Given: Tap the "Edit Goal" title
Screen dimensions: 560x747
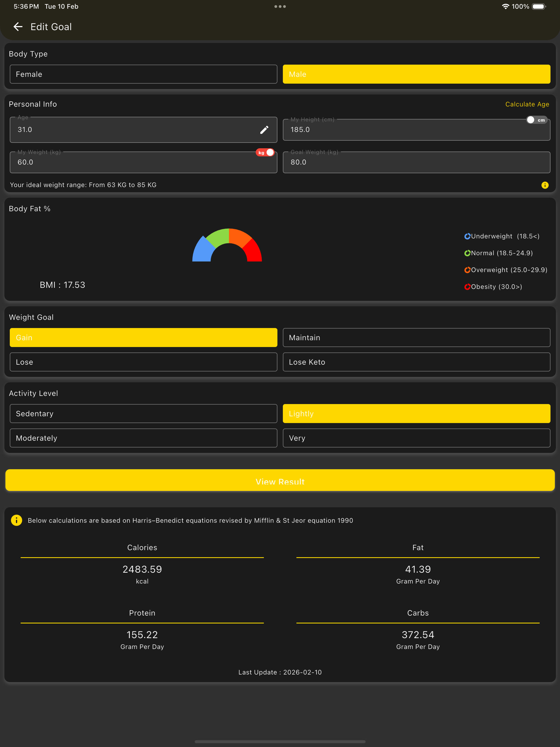Looking at the screenshot, I should [51, 27].
